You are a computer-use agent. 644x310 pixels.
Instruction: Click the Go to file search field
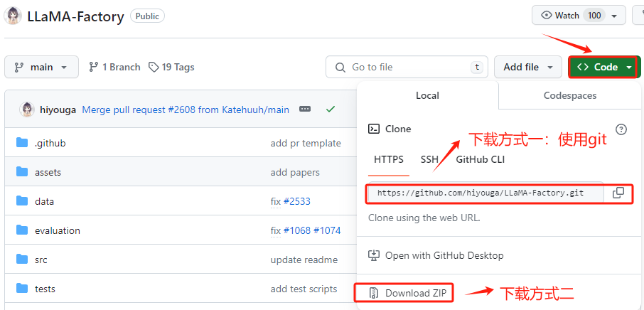pos(405,67)
